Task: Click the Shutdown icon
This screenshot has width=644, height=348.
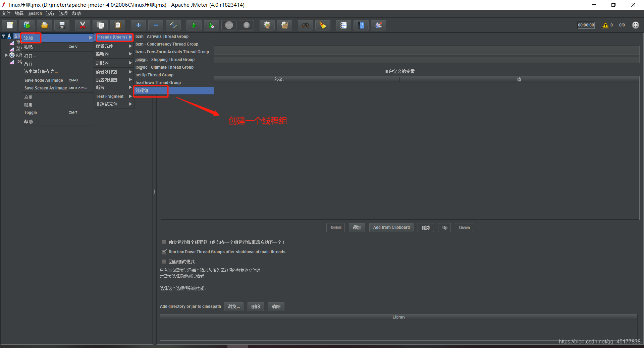Action: point(246,25)
